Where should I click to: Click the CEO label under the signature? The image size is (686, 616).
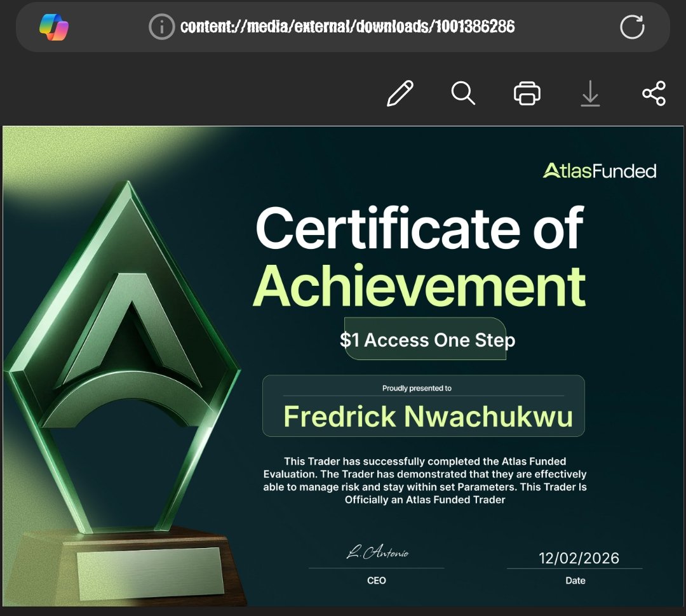pos(377,580)
